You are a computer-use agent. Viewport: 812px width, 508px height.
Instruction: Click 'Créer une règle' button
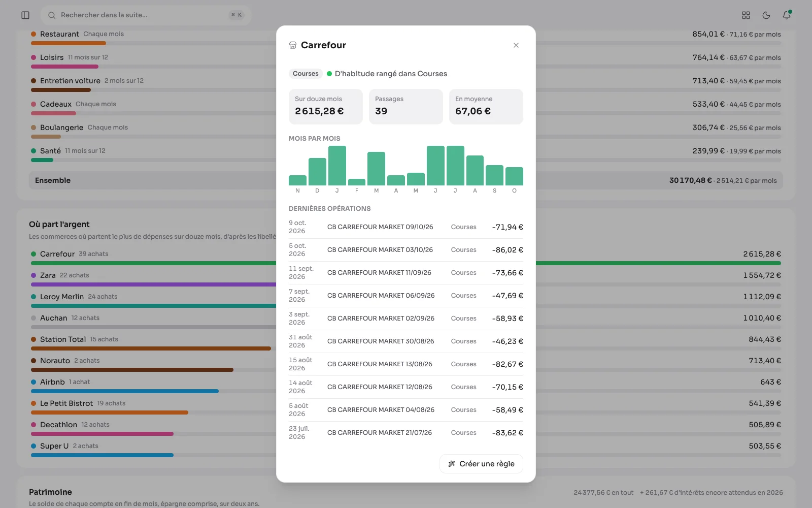coord(481,464)
